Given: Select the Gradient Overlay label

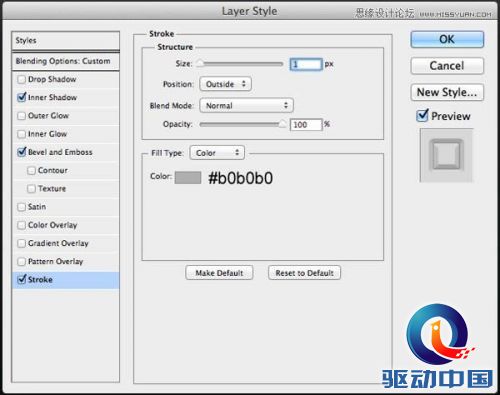Looking at the screenshot, I should (x=58, y=243).
